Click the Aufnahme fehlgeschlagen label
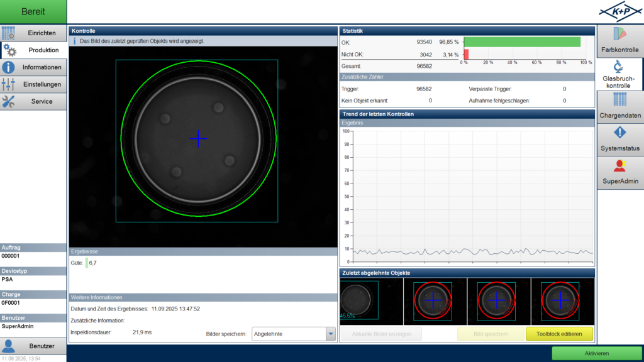 (x=499, y=101)
